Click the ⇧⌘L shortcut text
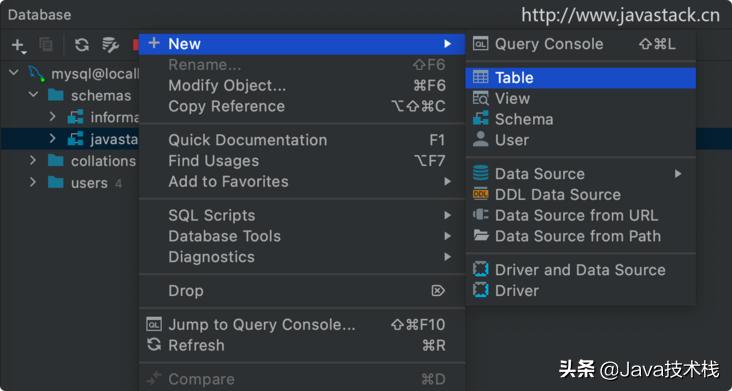732x391 pixels. (657, 44)
